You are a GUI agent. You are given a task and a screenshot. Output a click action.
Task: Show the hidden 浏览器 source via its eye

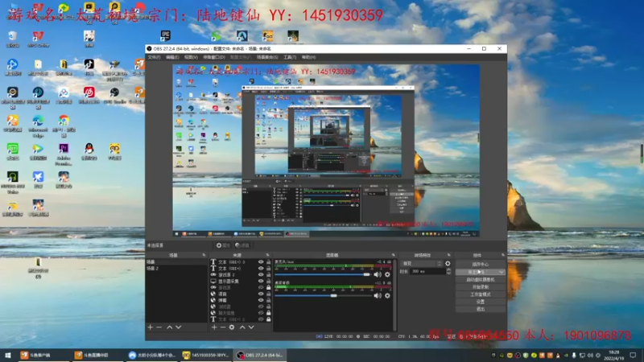[x=261, y=306]
